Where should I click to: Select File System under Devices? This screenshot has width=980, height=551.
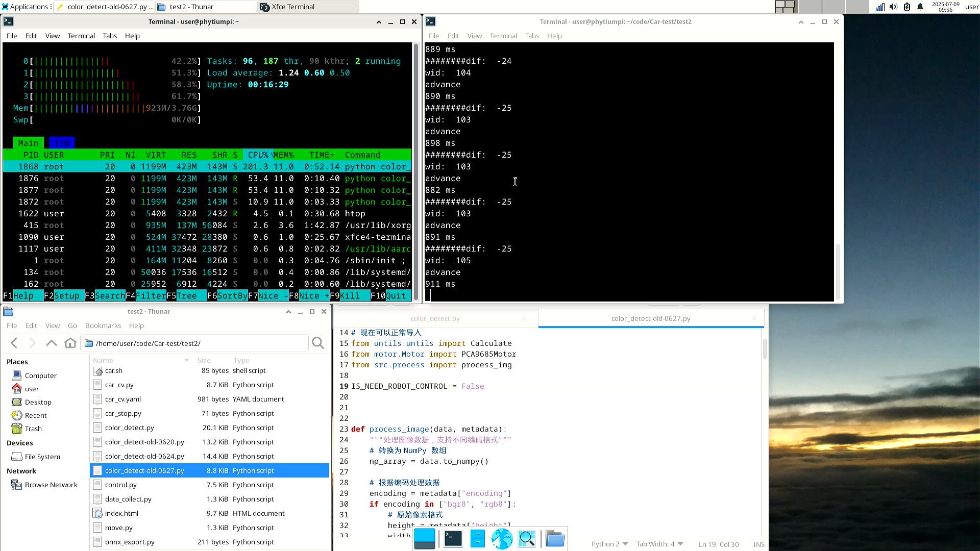point(42,457)
